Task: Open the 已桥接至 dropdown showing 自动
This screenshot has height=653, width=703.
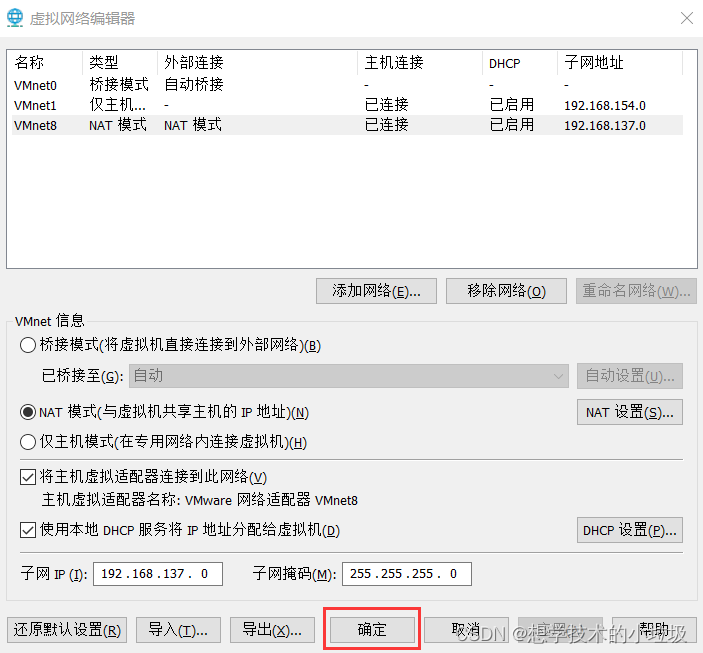Action: 349,376
